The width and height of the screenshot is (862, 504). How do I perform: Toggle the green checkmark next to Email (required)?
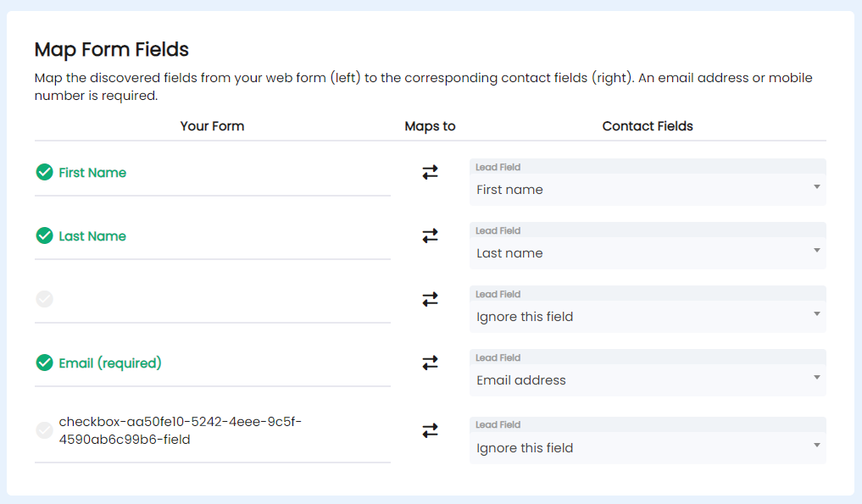pyautogui.click(x=45, y=363)
